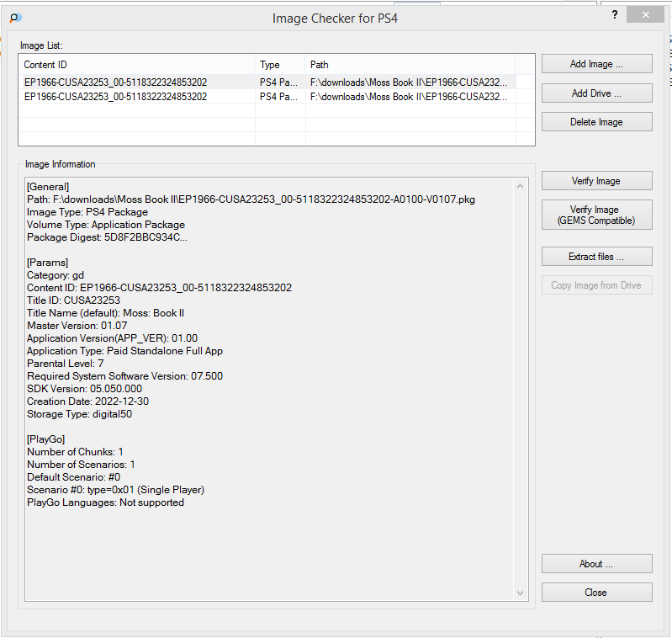Click Scenario #0 Single Player line

(x=115, y=490)
